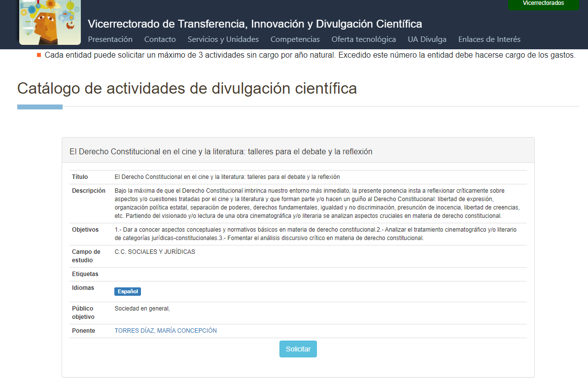Open the UA Divulga menu
The height and width of the screenshot is (383, 588).
coord(427,39)
